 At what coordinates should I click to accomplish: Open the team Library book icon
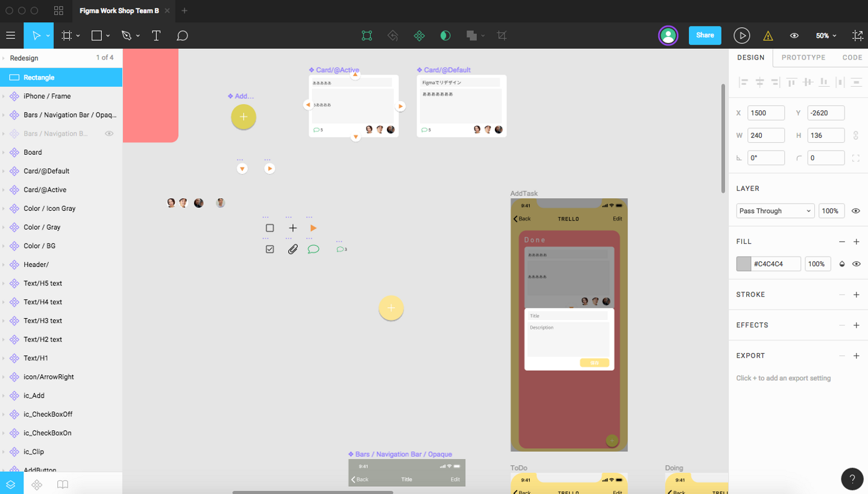[x=63, y=484]
